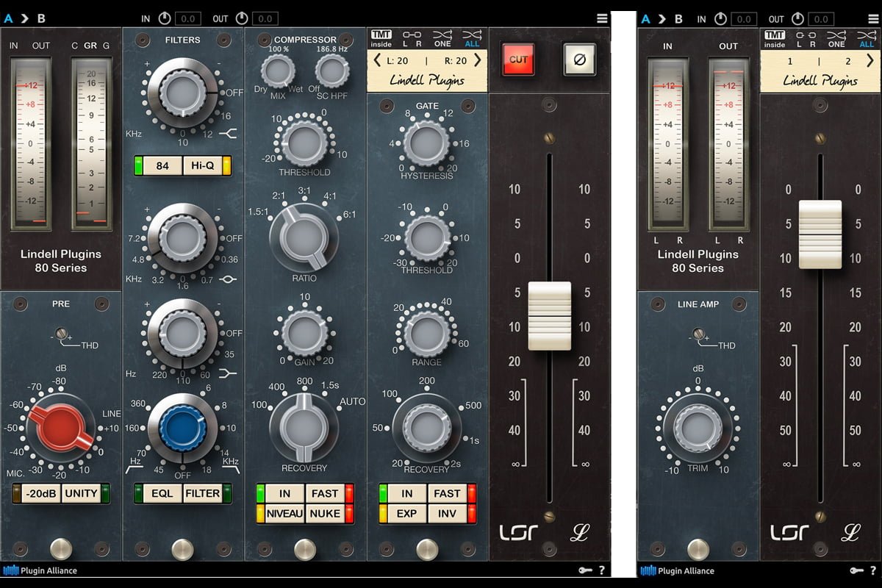Click L R link icon in left window

tap(412, 38)
